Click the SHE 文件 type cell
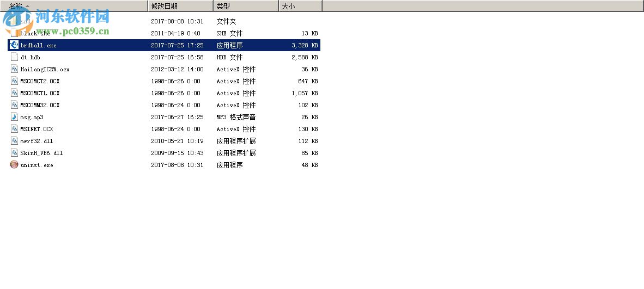This screenshot has height=289, width=644. 229,33
